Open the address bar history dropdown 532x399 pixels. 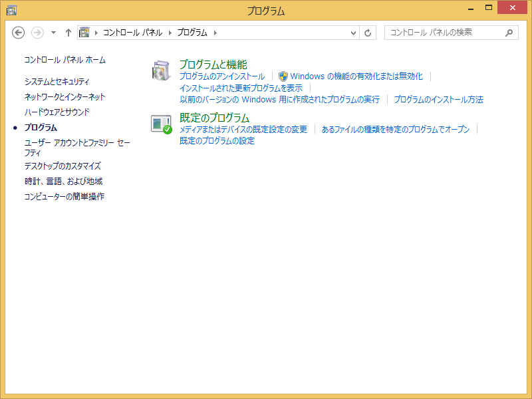pos(353,33)
